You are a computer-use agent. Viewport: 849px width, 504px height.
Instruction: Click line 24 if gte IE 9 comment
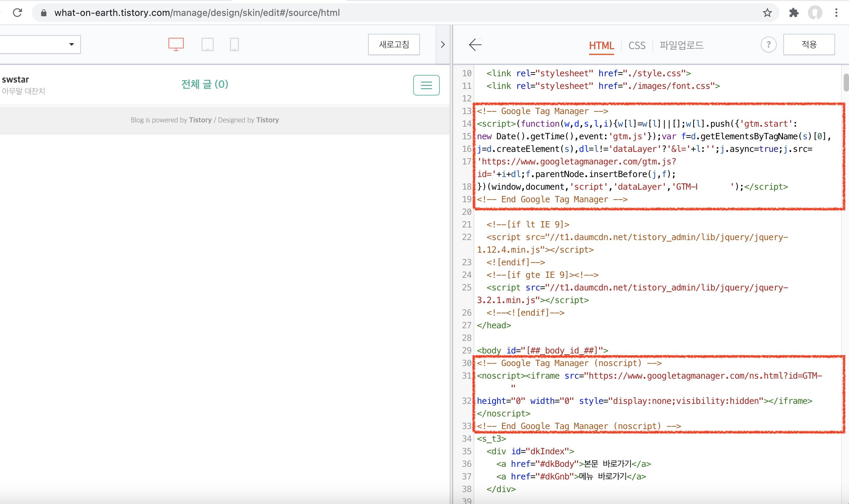click(x=542, y=275)
